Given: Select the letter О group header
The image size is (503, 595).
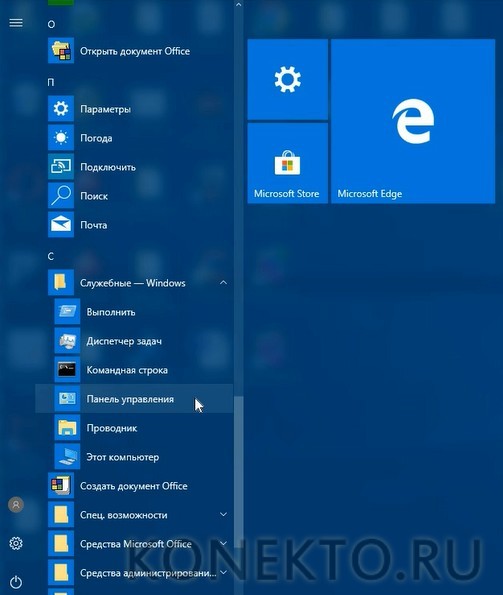Looking at the screenshot, I should (51, 25).
